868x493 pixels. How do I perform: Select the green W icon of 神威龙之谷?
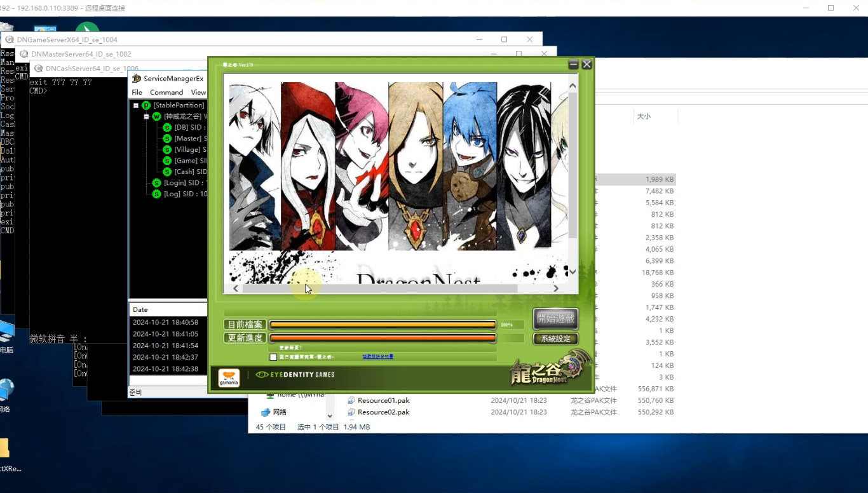[x=156, y=117]
